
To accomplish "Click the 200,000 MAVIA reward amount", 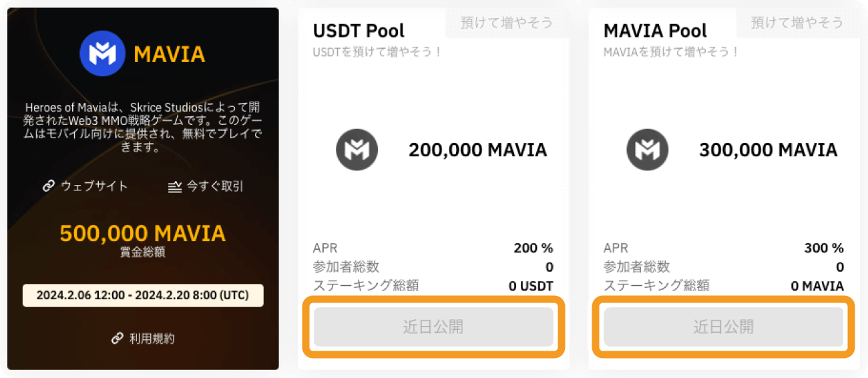I will [x=477, y=150].
